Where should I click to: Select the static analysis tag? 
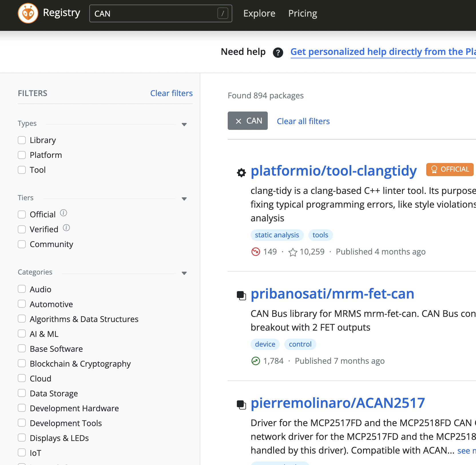click(277, 235)
